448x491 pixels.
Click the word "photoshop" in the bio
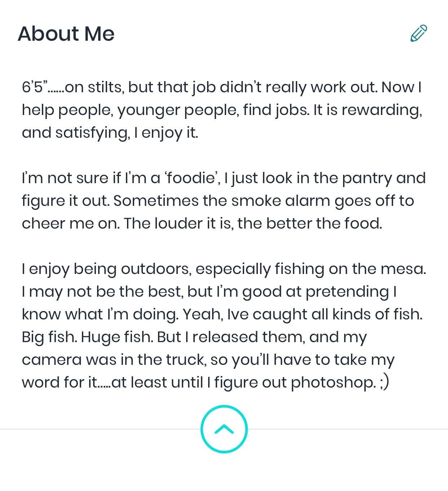tap(333, 383)
